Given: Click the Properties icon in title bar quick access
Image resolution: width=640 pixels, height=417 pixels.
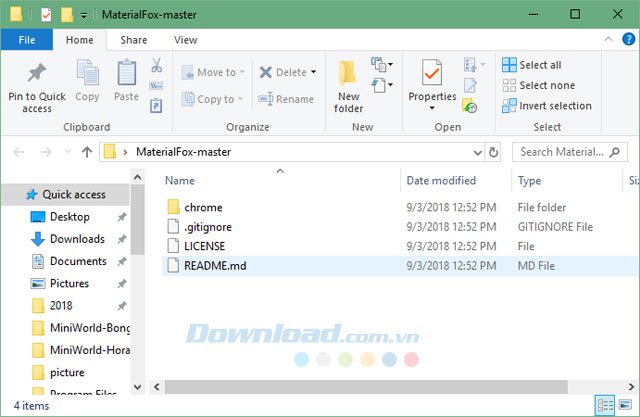Looking at the screenshot, I should click(46, 15).
